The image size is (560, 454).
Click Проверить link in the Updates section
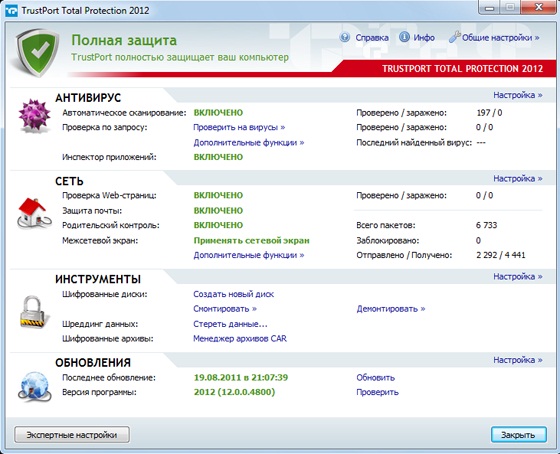tap(377, 392)
